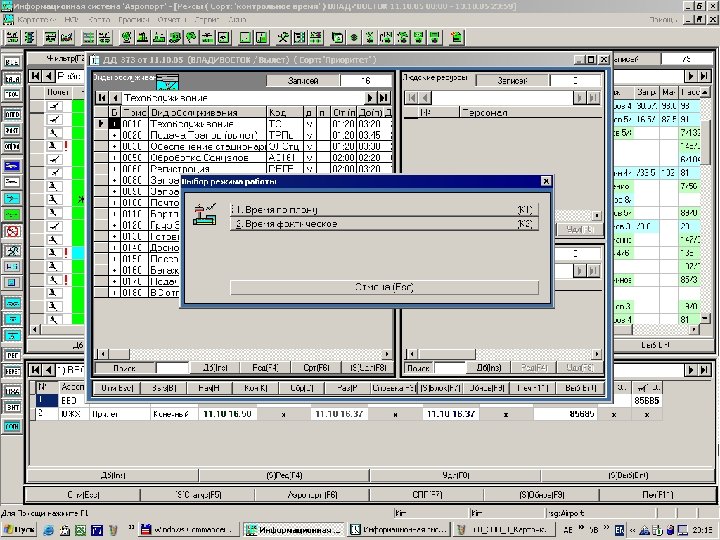Open Internet Explorer quick launch icon
This screenshot has width=720, height=540.
[x=49, y=530]
